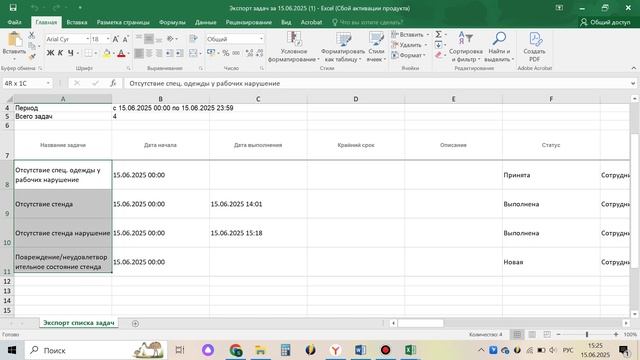The image size is (640, 360).
Task: Increase font size with the larger A
Action: pos(116,39)
